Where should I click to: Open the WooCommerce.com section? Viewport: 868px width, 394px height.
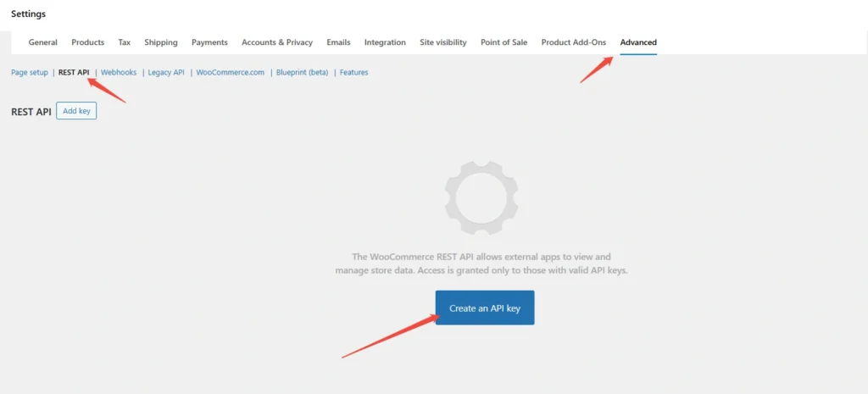[231, 73]
